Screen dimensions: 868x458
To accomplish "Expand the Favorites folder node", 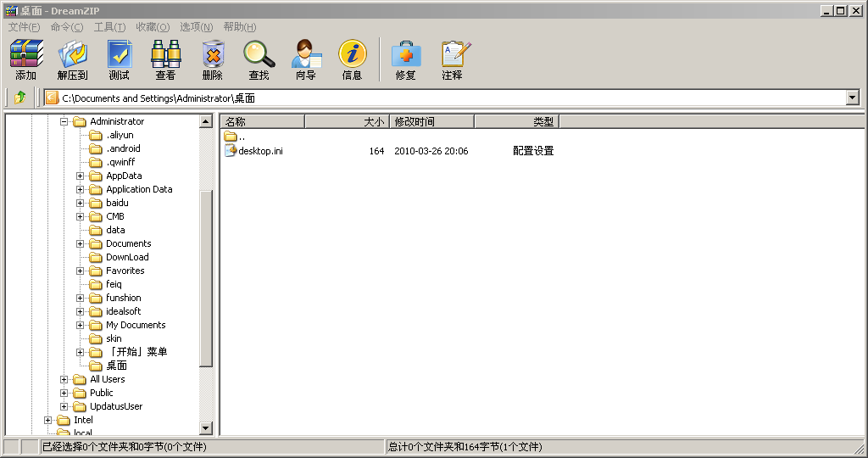I will point(81,271).
